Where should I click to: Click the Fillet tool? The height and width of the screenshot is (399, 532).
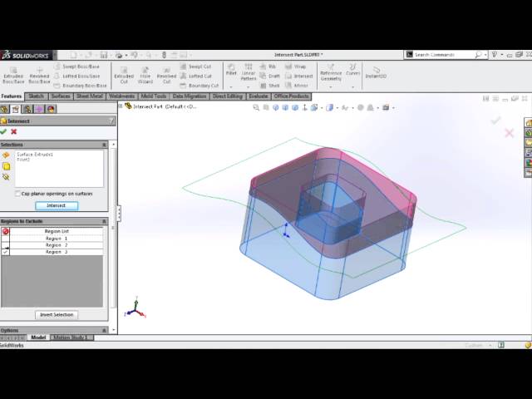(x=231, y=69)
